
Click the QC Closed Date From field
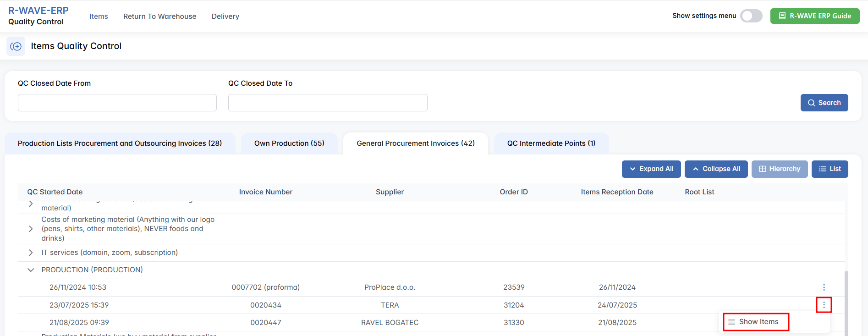tap(117, 103)
